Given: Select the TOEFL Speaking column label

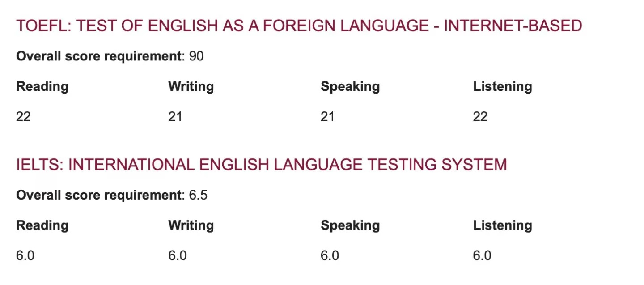Looking at the screenshot, I should click(350, 86).
